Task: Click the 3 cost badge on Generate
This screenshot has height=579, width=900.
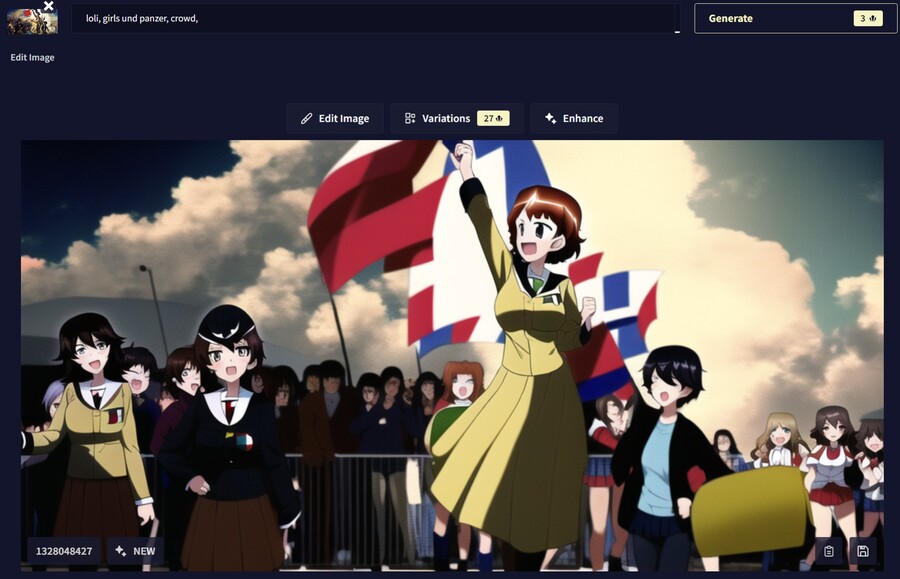Action: (867, 18)
